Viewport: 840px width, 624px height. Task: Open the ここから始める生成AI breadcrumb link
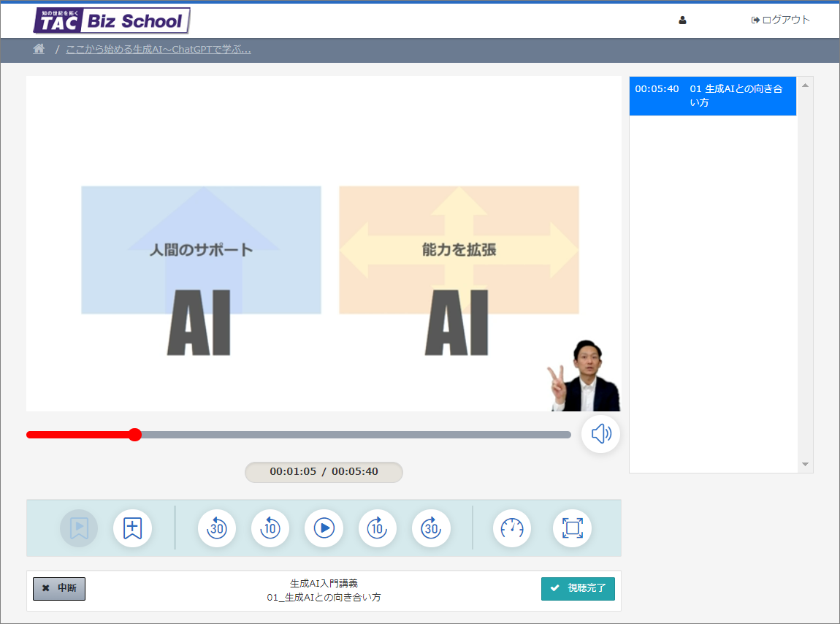tap(159, 50)
